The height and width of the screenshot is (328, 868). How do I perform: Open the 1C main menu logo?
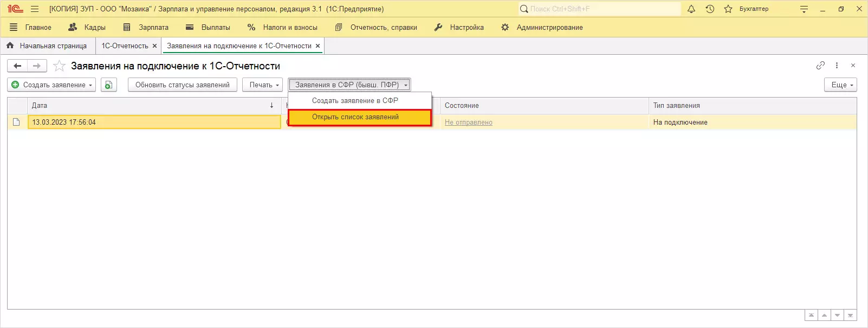pyautogui.click(x=15, y=9)
